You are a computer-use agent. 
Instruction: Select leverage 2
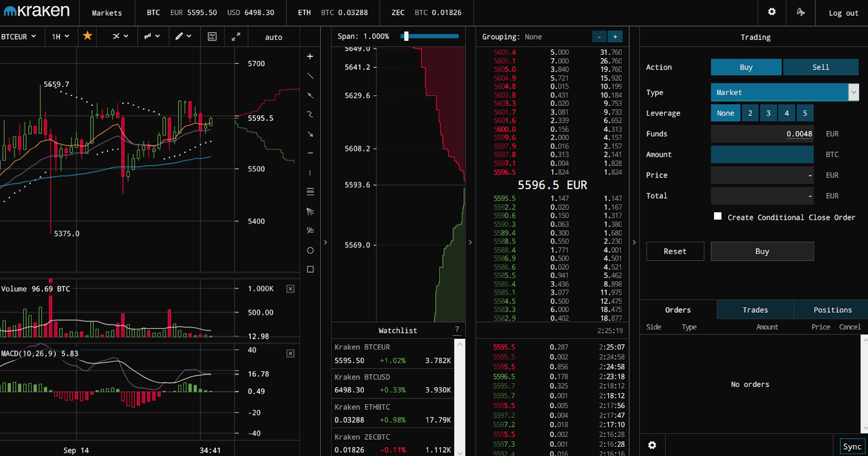pyautogui.click(x=750, y=113)
